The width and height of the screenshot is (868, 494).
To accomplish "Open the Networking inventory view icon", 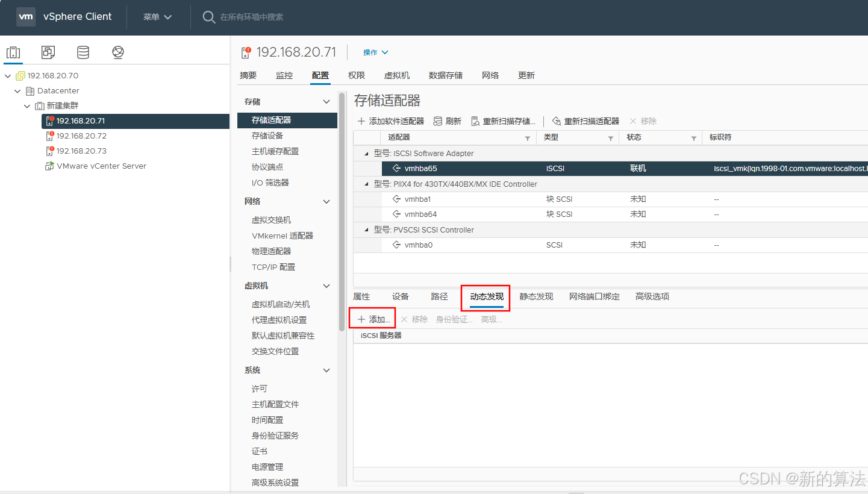I will (x=118, y=52).
